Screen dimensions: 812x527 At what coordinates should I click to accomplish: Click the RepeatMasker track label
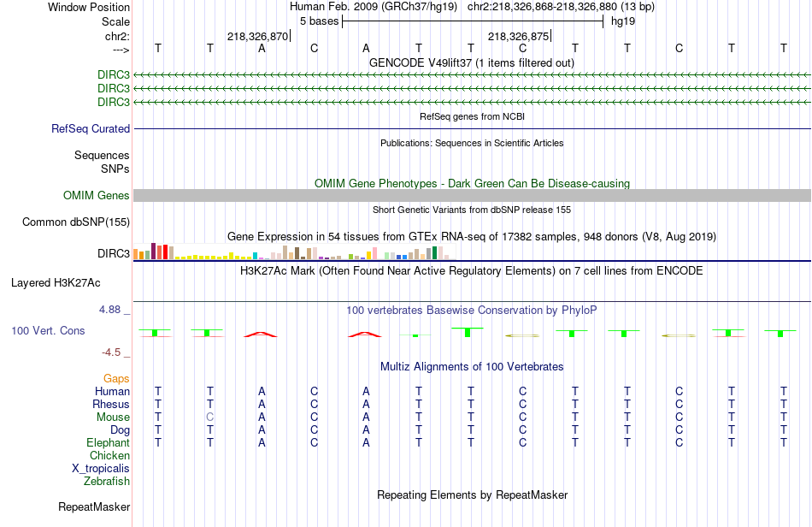[94, 506]
